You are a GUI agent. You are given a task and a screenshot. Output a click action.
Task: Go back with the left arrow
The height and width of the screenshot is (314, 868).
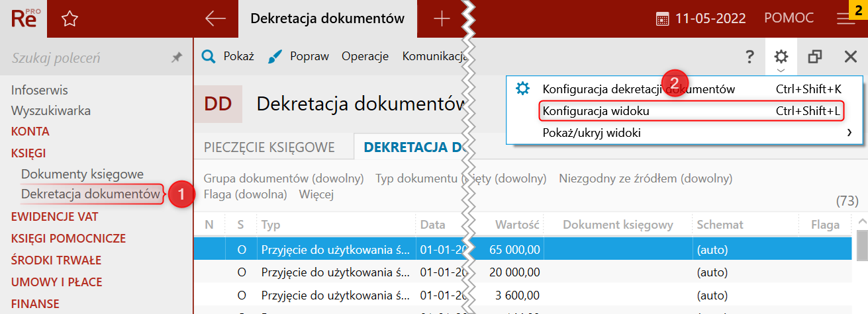215,19
